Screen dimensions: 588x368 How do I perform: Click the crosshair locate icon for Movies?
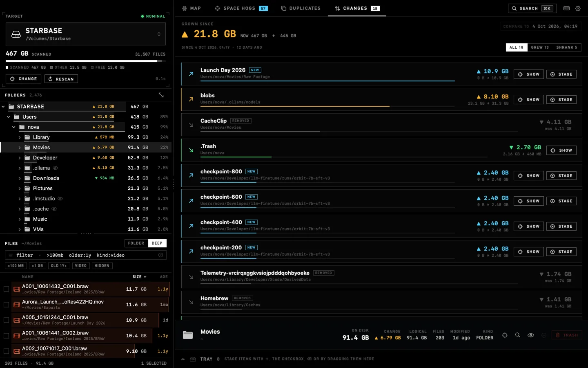(505, 335)
